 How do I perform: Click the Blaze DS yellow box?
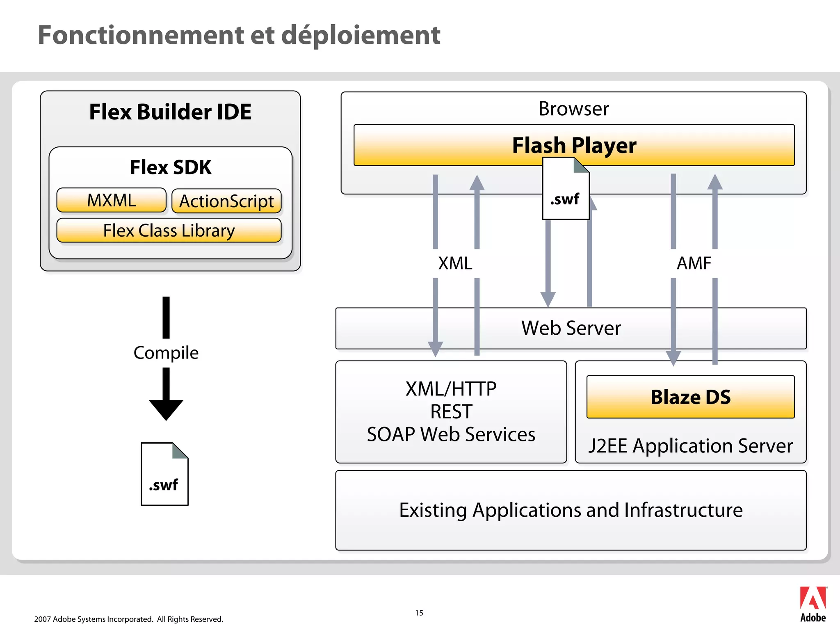pos(690,397)
